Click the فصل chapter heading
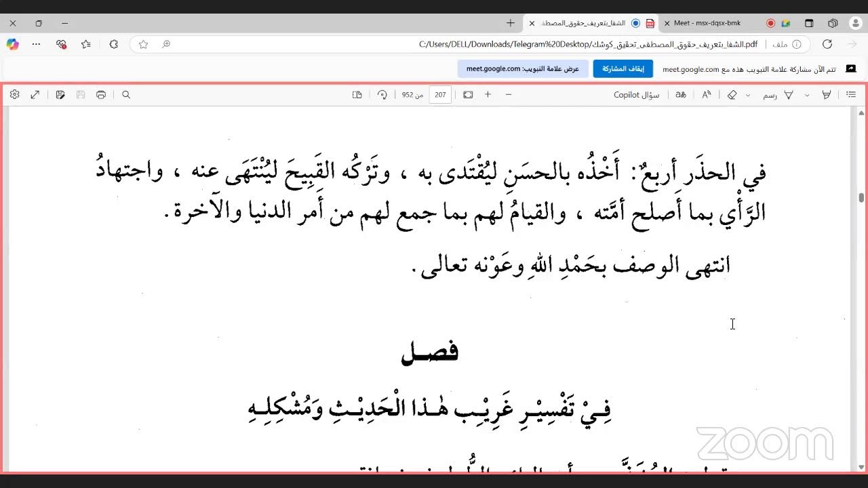The width and height of the screenshot is (868, 488). (x=429, y=352)
